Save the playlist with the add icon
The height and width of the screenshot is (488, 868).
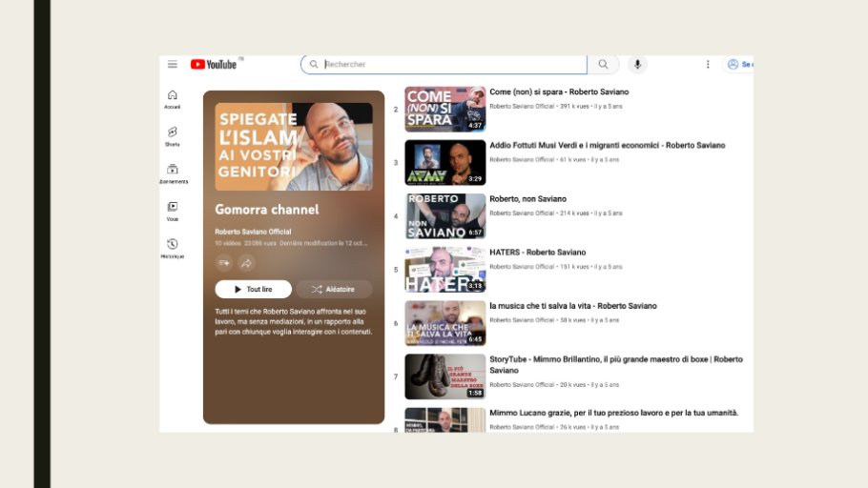223,263
